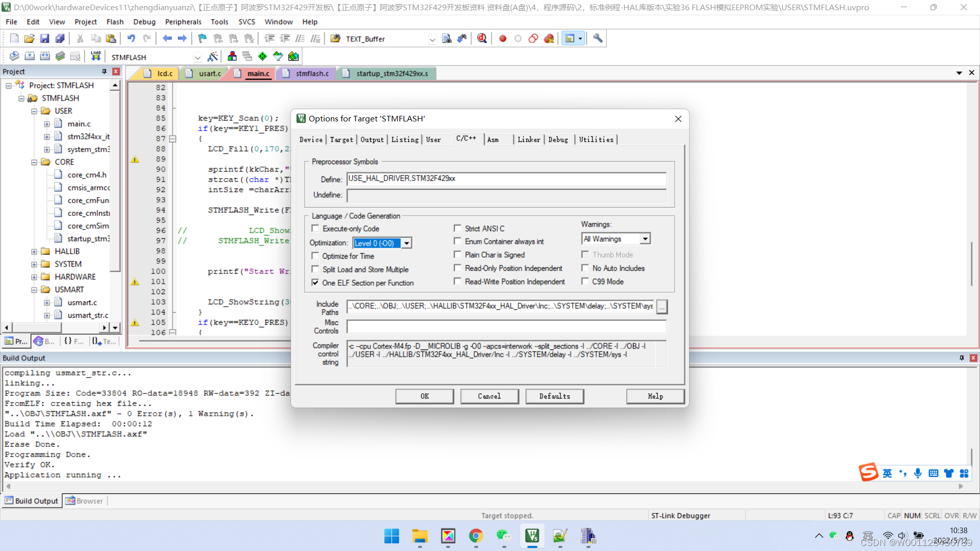
Task: Open the Warnings dropdown showing All Warnings
Action: click(x=645, y=238)
